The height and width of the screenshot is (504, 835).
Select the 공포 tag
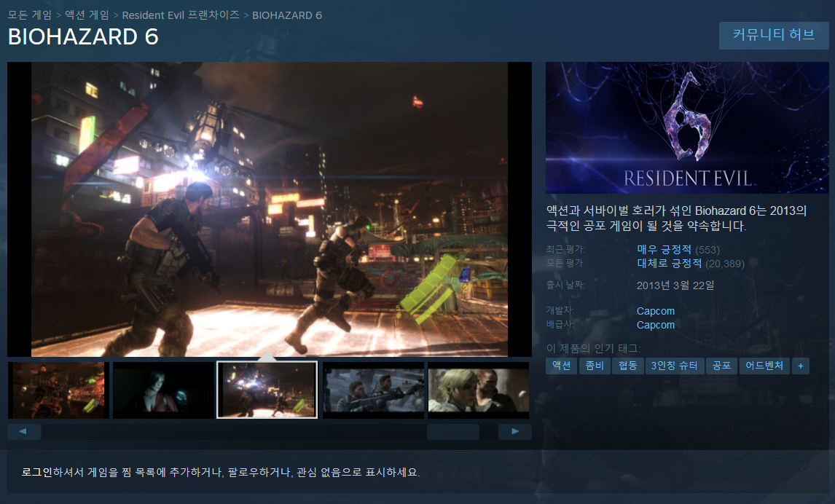721,366
